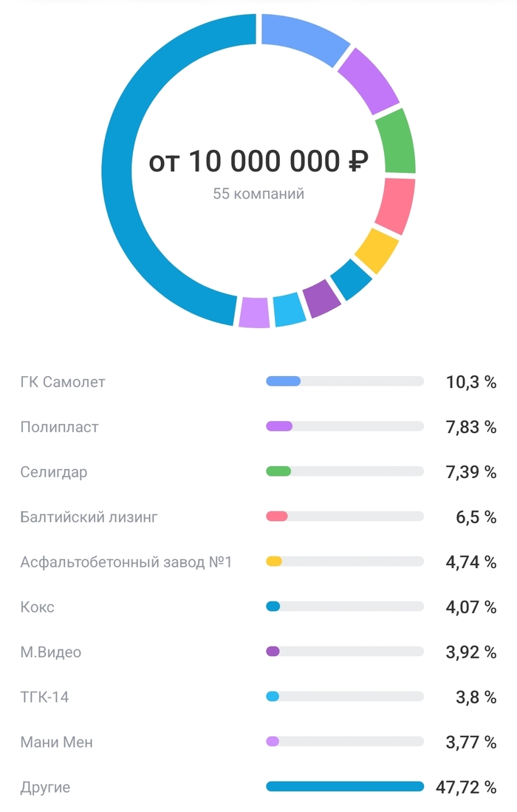The image size is (517, 812).
Task: Click the ГК Самолет progress bar
Action: (x=345, y=381)
